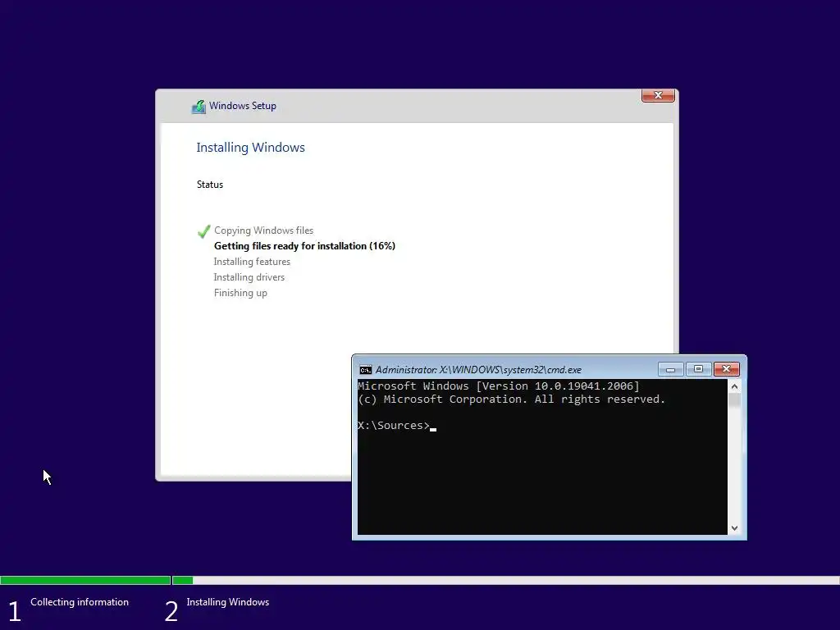
Task: Click the Administrator cmd.exe title bar text
Action: click(x=478, y=370)
